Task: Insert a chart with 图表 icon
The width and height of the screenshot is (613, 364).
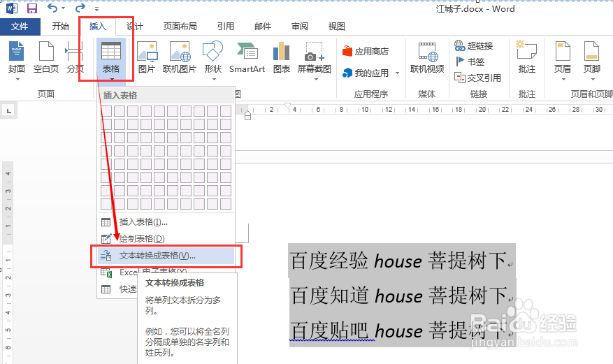Action: coord(282,51)
